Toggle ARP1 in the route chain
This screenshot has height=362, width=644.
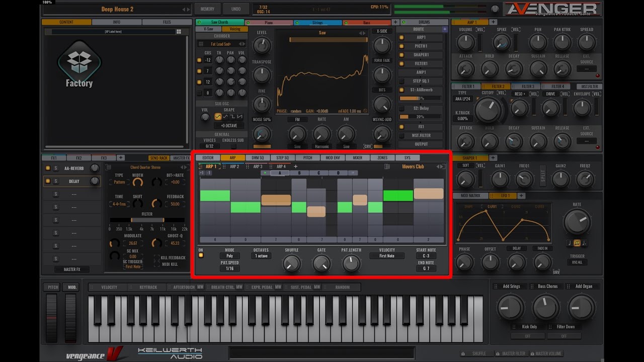[401, 37]
